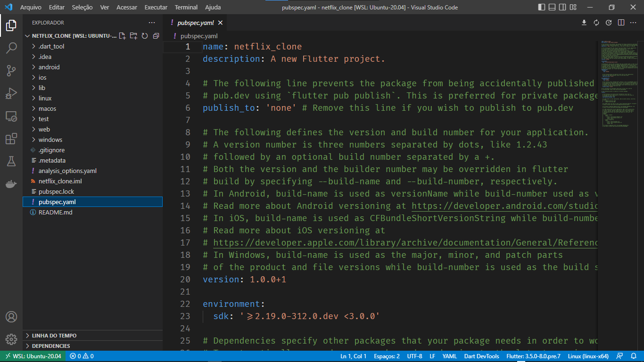Click New File icon in explorer header

[123, 36]
